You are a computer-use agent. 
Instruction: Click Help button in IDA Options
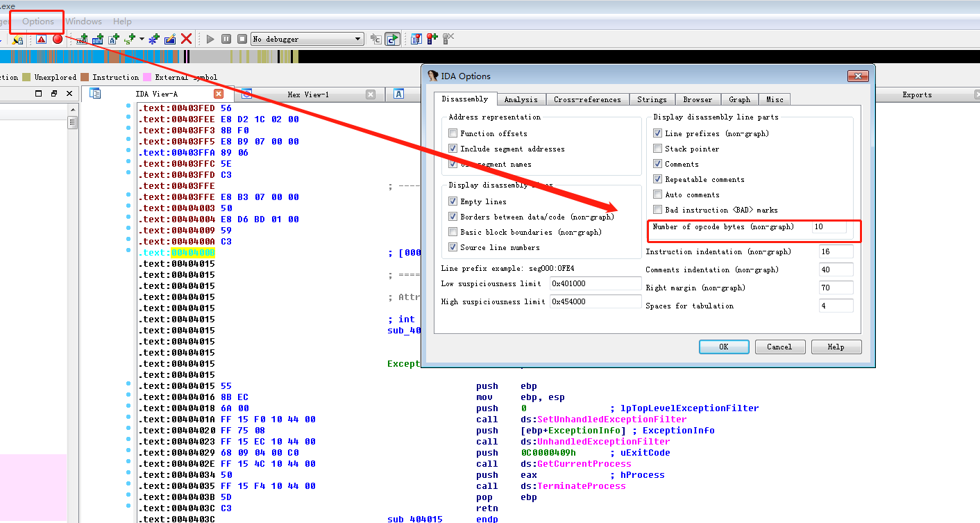coord(836,347)
